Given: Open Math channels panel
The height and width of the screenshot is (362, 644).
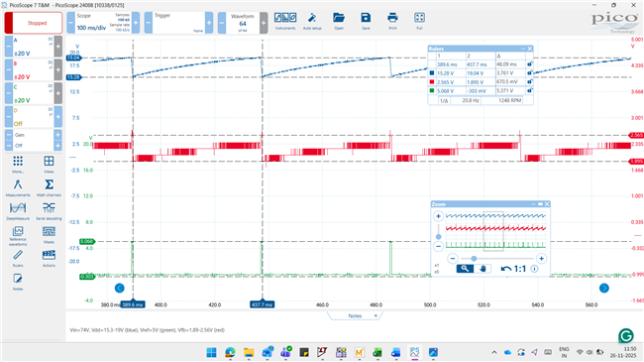Looking at the screenshot, I should click(x=49, y=187).
